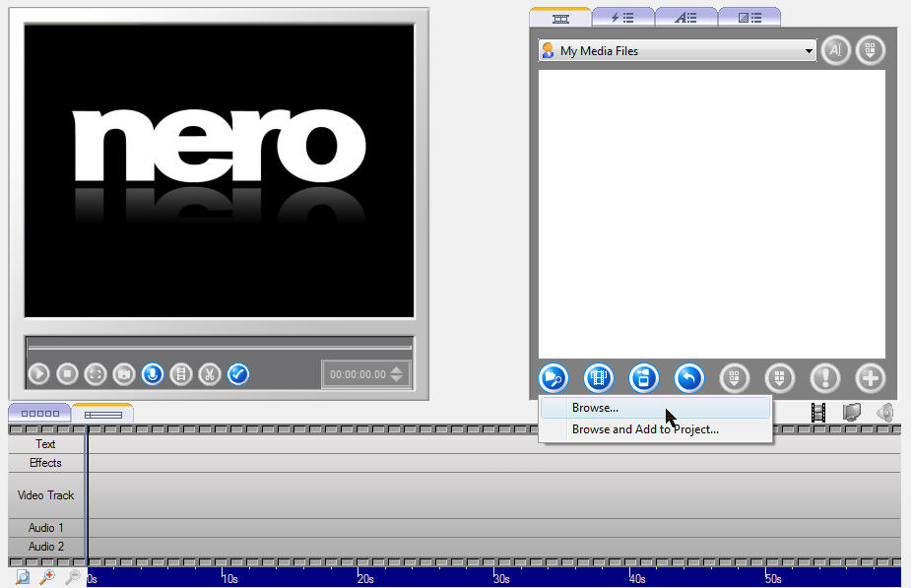Image resolution: width=911 pixels, height=588 pixels.
Task: Select the Audio 1 track label
Action: tap(46, 528)
